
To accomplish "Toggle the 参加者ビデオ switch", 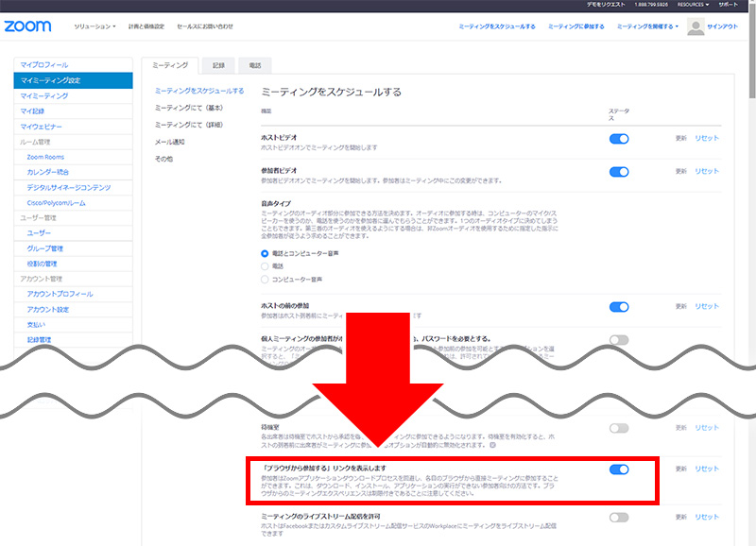I will (x=619, y=172).
